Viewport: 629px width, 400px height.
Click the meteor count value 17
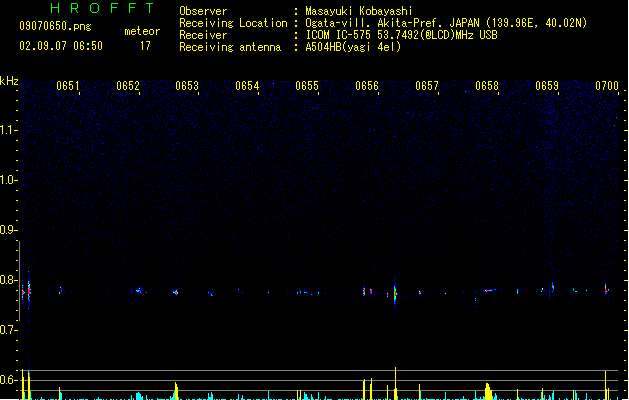click(145, 46)
